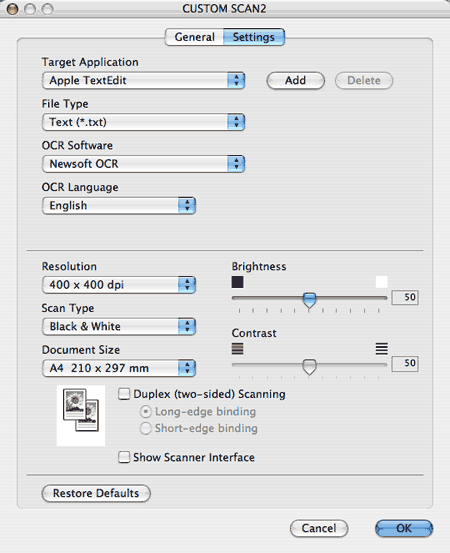Click the red close window button

13,9
